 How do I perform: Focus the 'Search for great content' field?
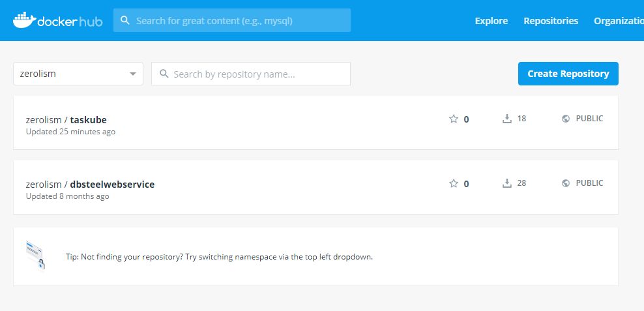click(232, 21)
